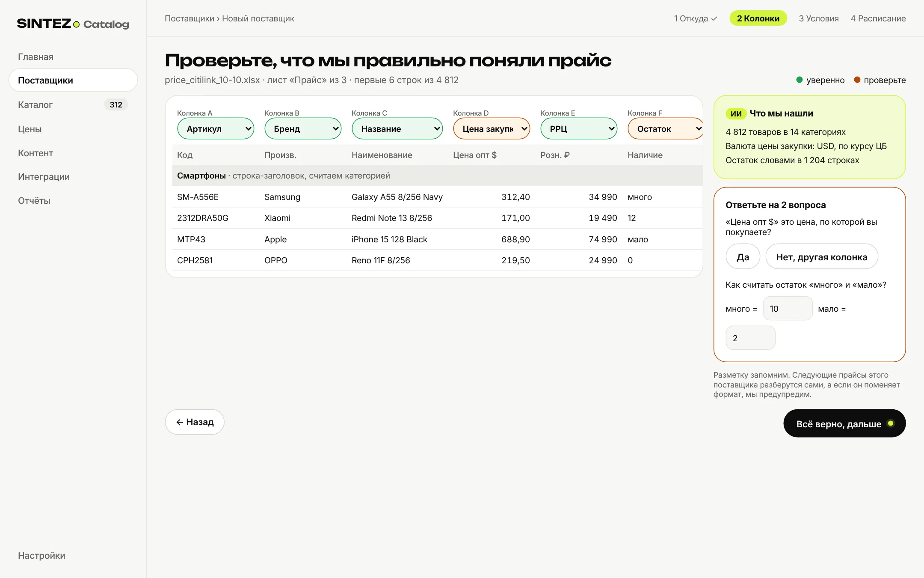Image resolution: width=924 pixels, height=578 pixels.
Task: Click the 312 badge next to Каталог
Action: (116, 104)
